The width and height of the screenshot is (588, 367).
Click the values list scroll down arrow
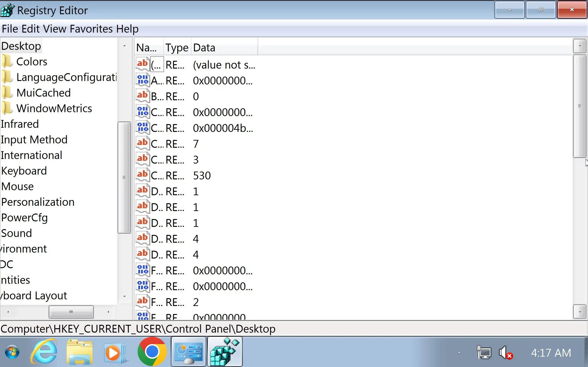(580, 312)
